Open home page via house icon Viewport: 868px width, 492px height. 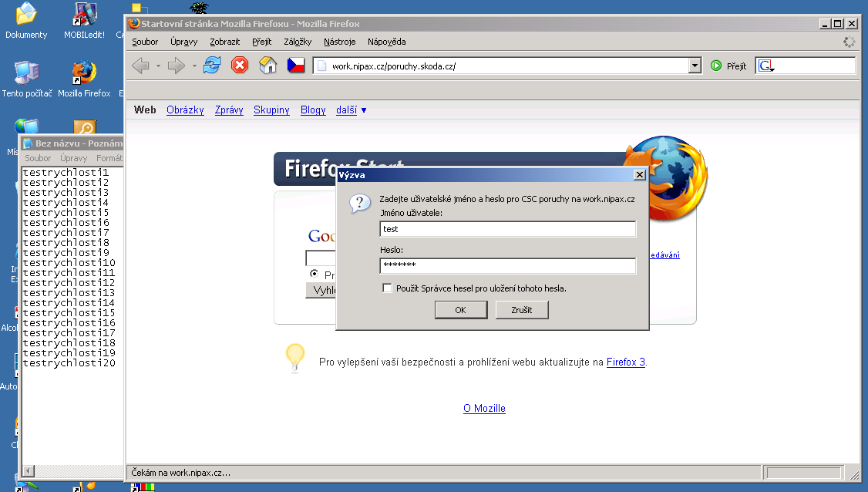[268, 66]
